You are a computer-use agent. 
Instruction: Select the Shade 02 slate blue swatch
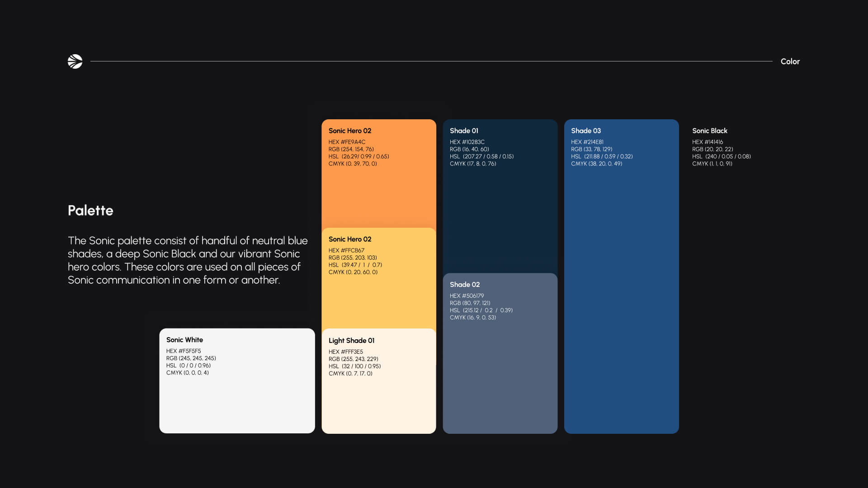500,371
